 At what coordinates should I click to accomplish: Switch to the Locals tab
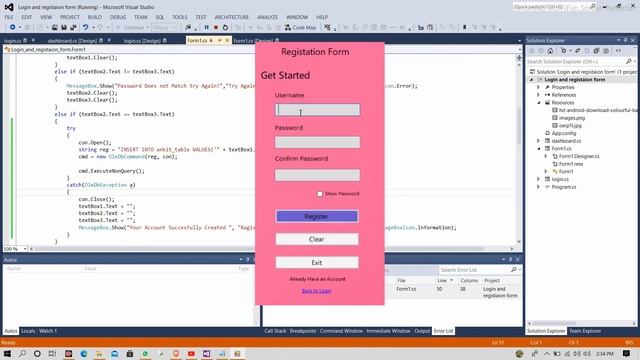point(28,331)
